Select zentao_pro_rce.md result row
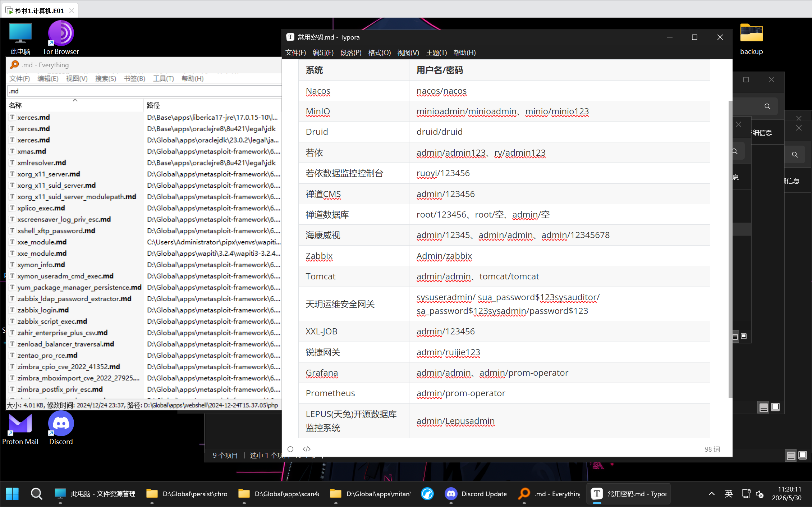This screenshot has width=812, height=507. (x=47, y=355)
